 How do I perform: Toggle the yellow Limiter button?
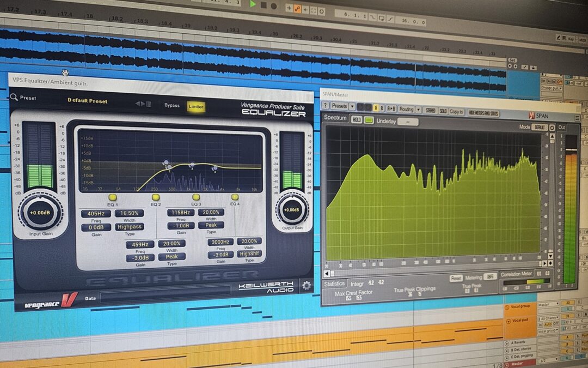[x=196, y=107]
